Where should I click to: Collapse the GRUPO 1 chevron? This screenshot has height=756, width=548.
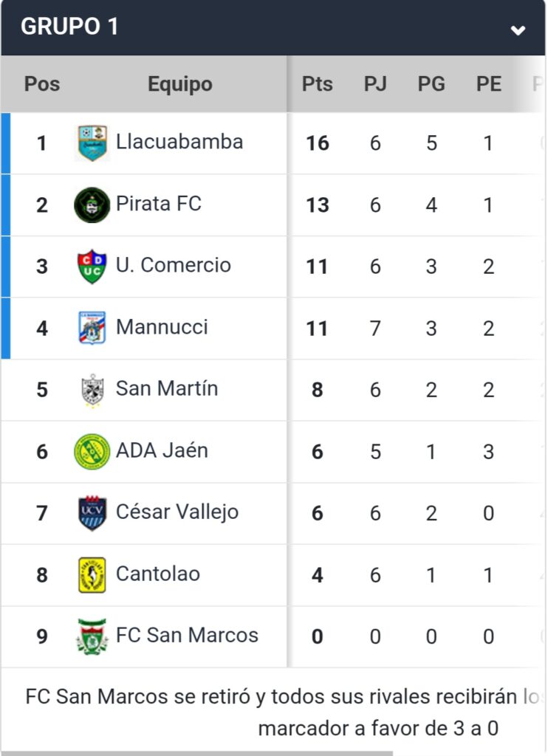pyautogui.click(x=518, y=30)
